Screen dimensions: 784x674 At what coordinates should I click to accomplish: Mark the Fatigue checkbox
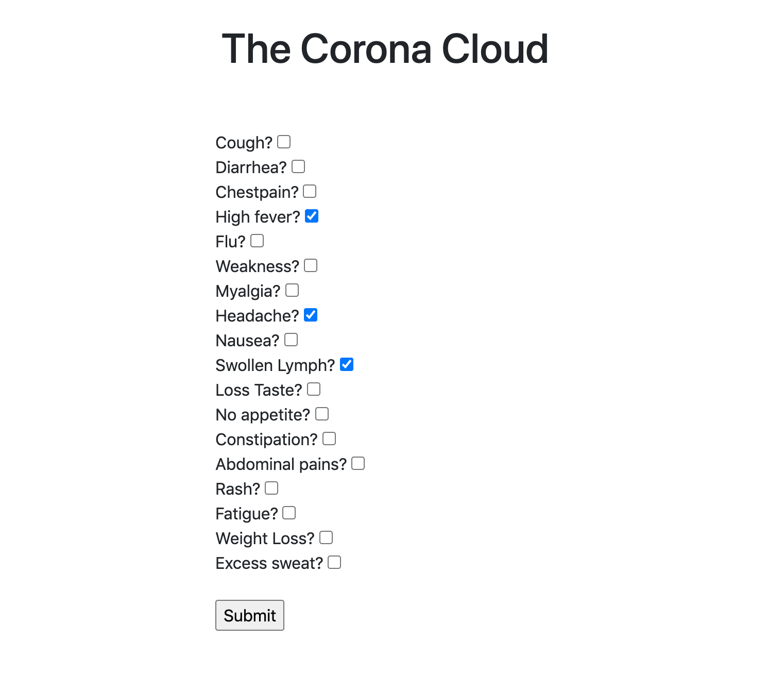pyautogui.click(x=289, y=513)
